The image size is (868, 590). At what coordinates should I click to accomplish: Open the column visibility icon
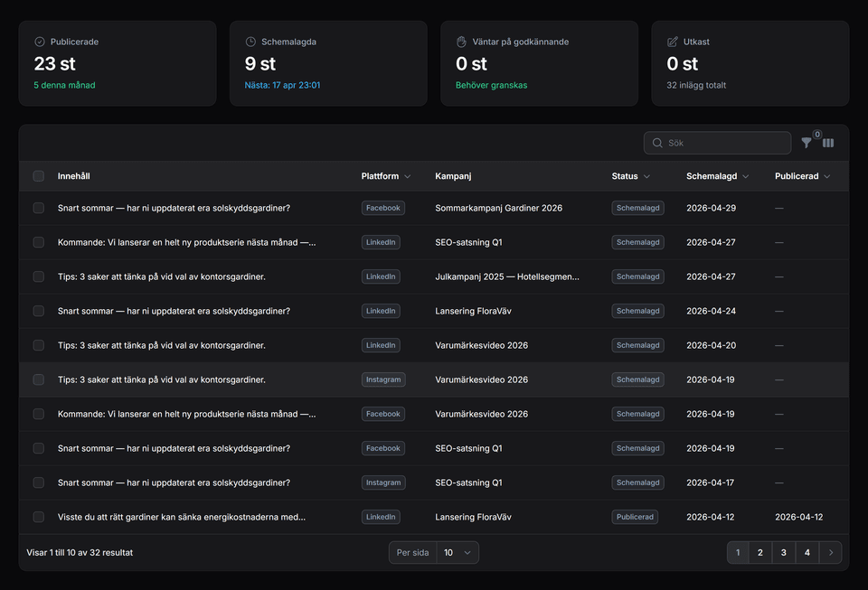click(x=828, y=143)
